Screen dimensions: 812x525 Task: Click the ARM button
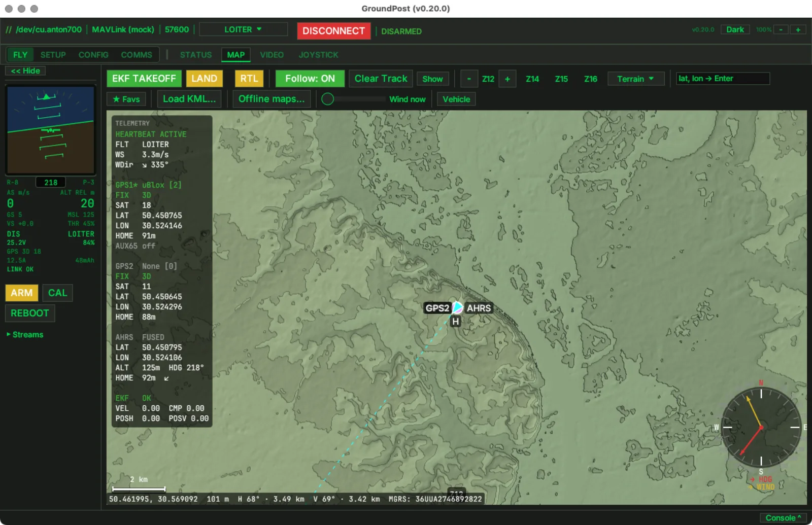pyautogui.click(x=22, y=293)
